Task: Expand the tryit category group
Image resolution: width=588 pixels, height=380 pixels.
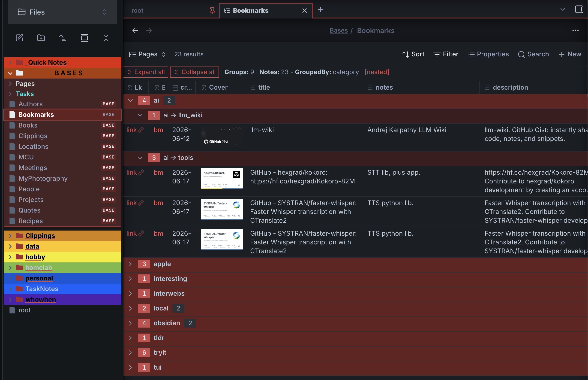Action: [x=130, y=353]
